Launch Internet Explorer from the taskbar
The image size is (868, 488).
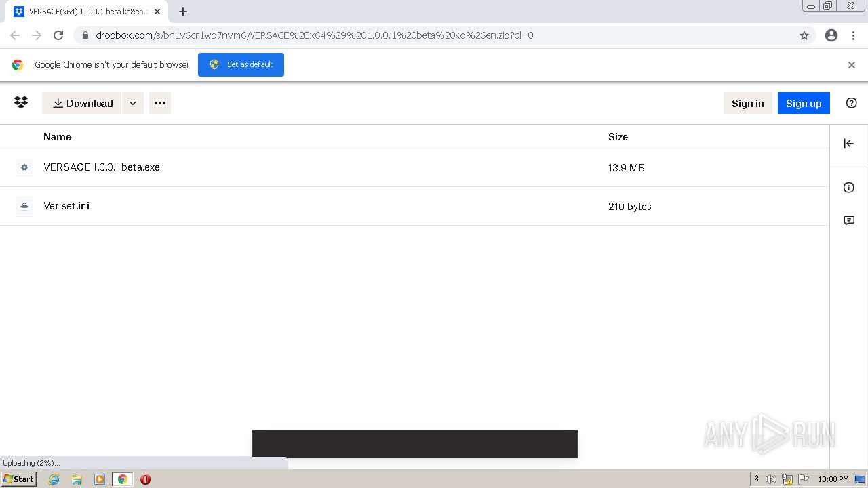click(54, 479)
